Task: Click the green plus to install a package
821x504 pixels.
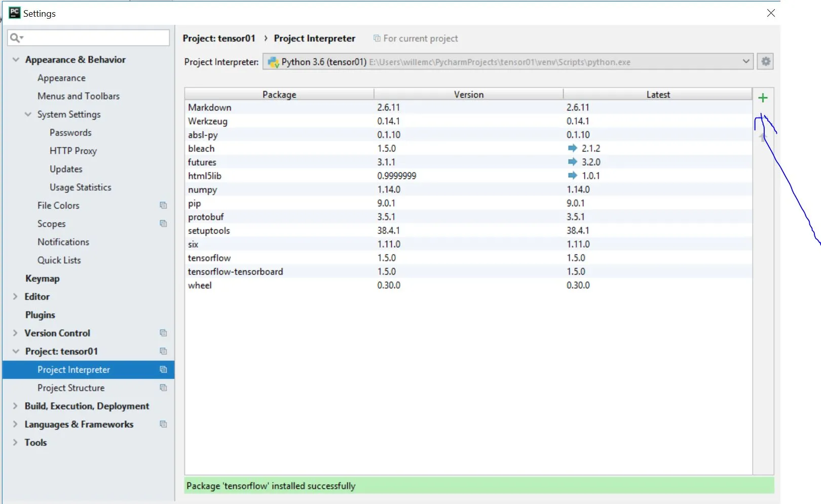Action: click(763, 98)
